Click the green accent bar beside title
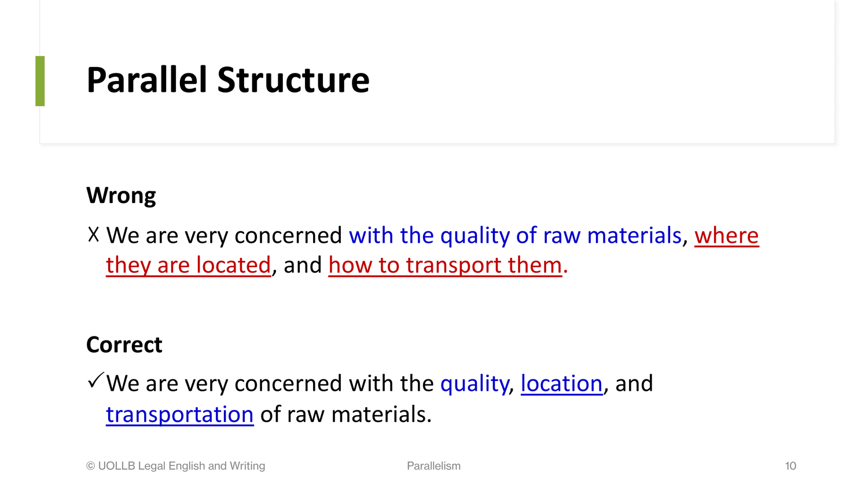Image resolution: width=868 pixels, height=488 pixels. point(40,81)
